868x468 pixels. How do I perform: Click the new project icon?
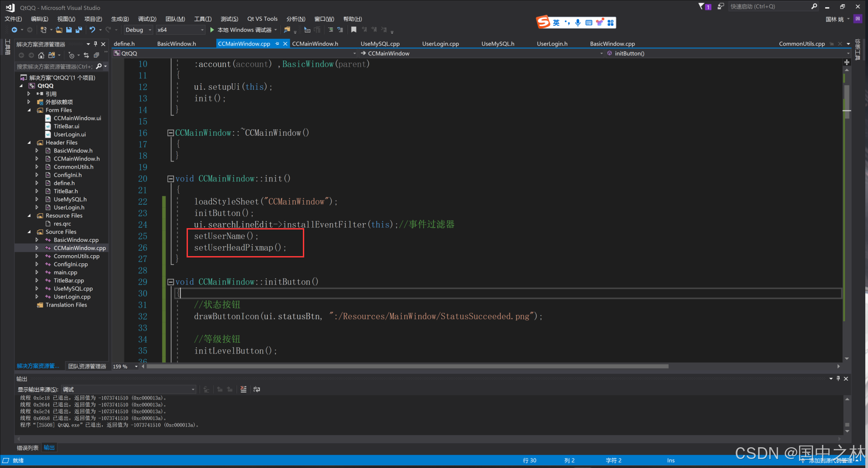point(43,30)
